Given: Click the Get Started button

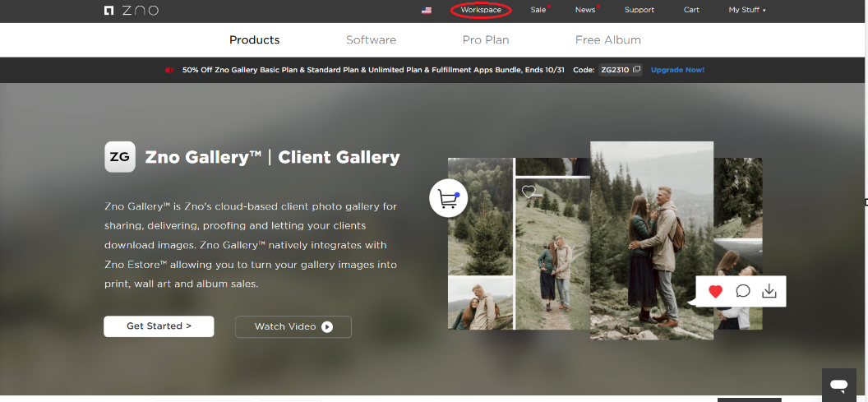Looking at the screenshot, I should tap(159, 326).
